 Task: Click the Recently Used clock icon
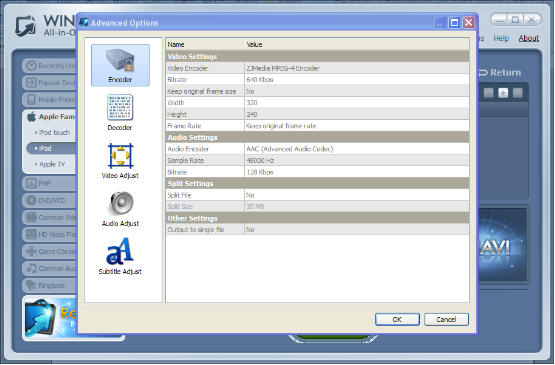click(32, 65)
